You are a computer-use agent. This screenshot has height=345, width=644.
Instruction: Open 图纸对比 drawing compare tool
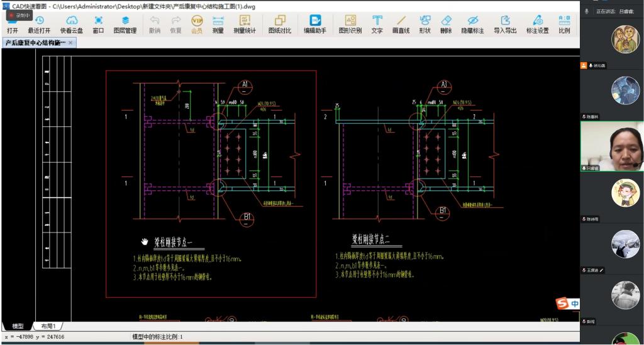[x=280, y=24]
